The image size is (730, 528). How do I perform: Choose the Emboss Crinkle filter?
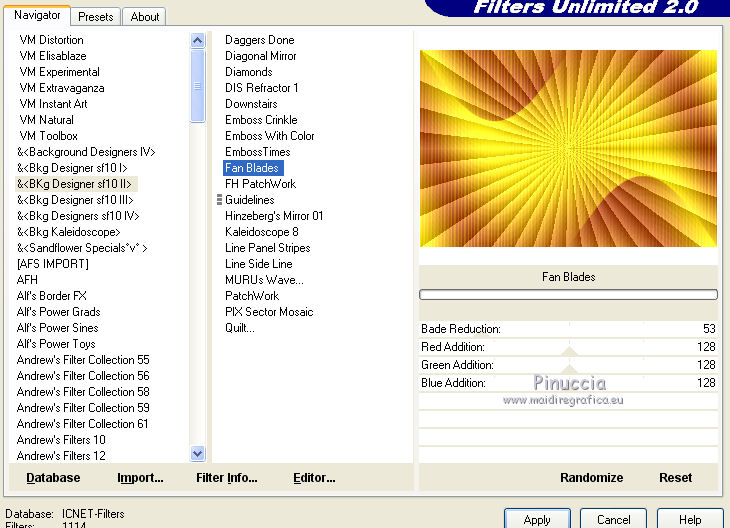click(x=261, y=120)
